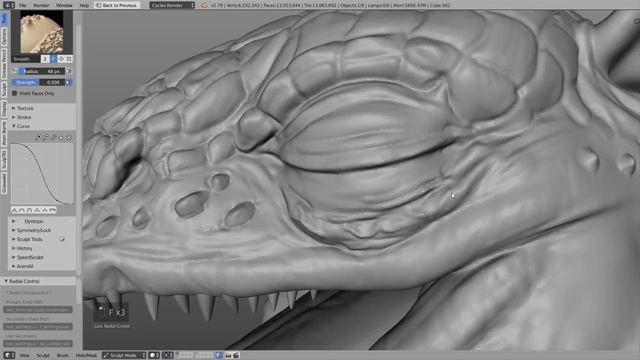Click the Primary Data Path field
Viewport: 640px width, 360px height.
click(38, 310)
